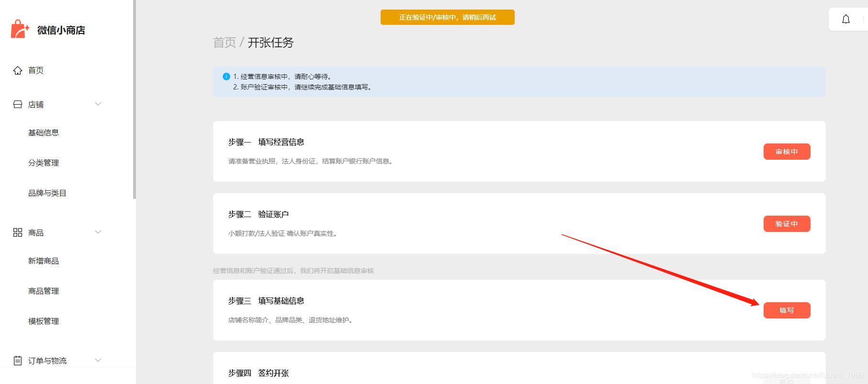Open 新增商品 menu item
Screen dimensions: 868x384
44,261
